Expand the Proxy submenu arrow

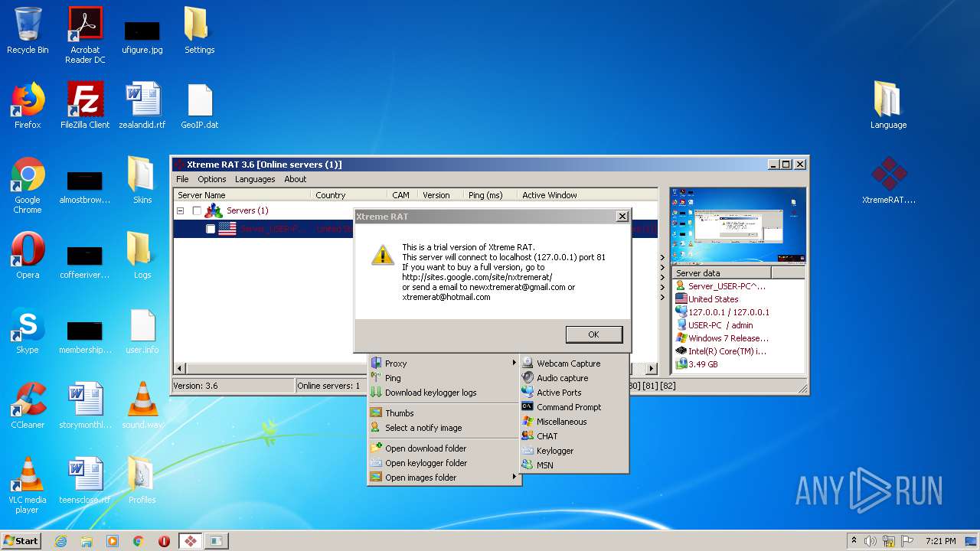pos(514,364)
